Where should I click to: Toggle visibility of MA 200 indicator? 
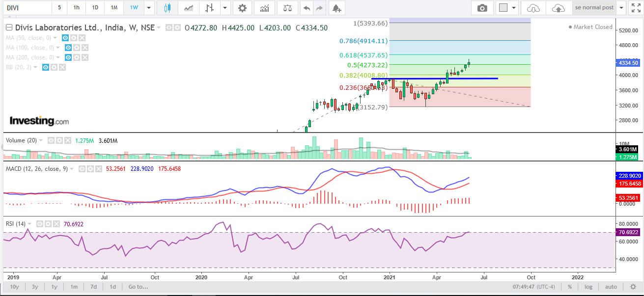pos(68,57)
